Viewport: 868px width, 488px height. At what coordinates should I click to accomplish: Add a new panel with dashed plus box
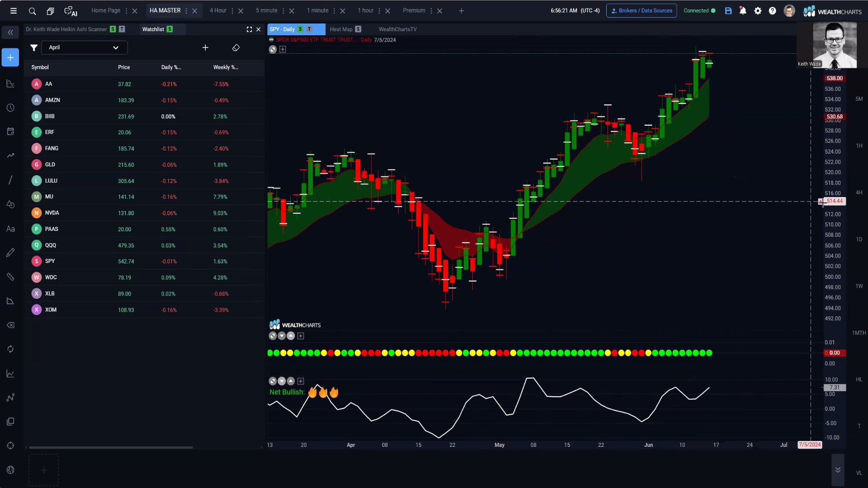click(x=44, y=470)
